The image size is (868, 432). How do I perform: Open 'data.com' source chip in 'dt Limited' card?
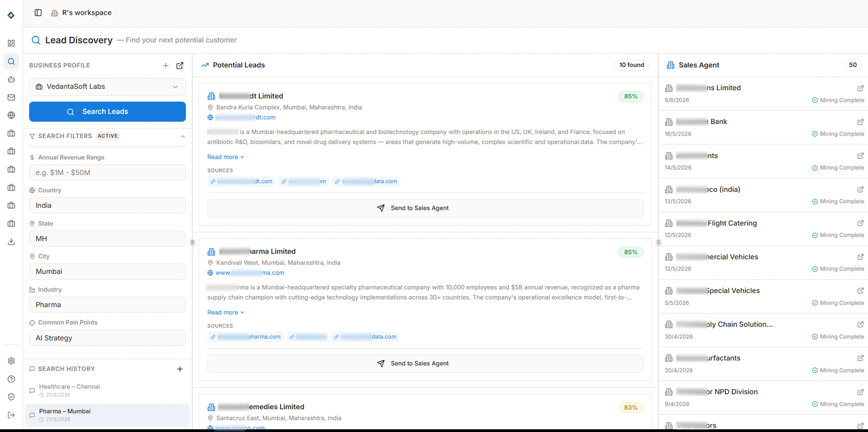coord(366,181)
